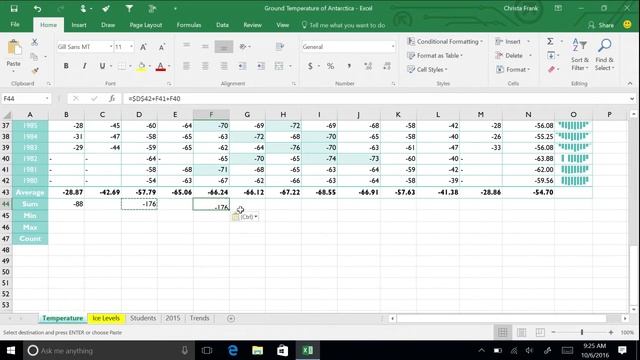The height and width of the screenshot is (360, 640).
Task: Open Paste Options (Ctrl) button
Action: 245,217
